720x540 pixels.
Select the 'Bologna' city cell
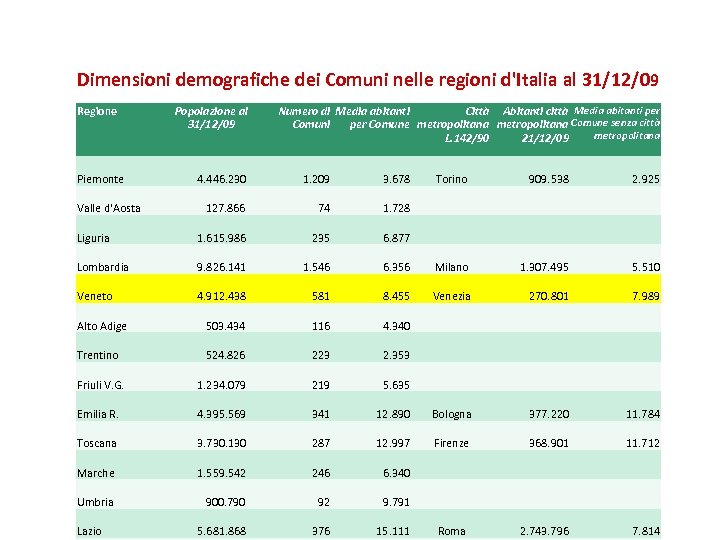point(452,414)
